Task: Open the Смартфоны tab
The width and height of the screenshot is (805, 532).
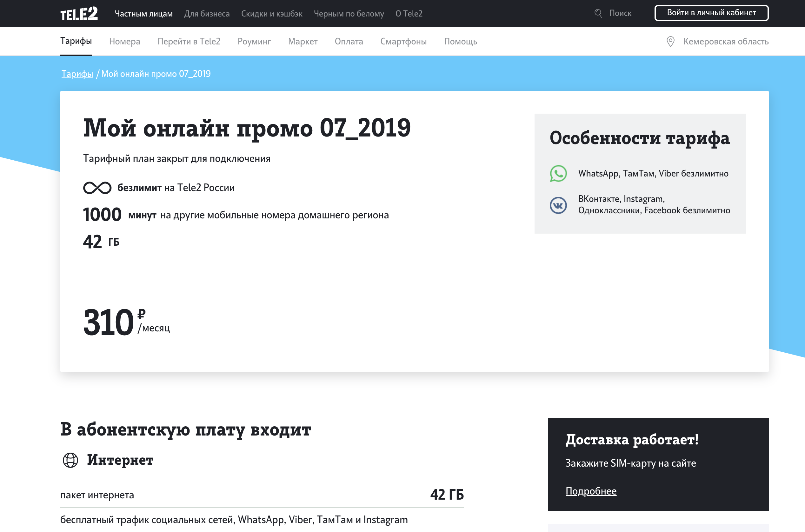Action: [x=403, y=41]
